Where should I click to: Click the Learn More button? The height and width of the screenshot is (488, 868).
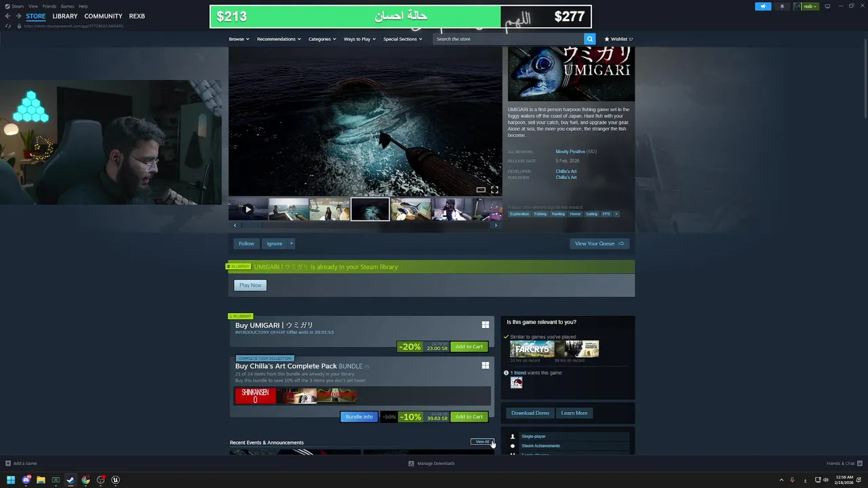tap(574, 413)
